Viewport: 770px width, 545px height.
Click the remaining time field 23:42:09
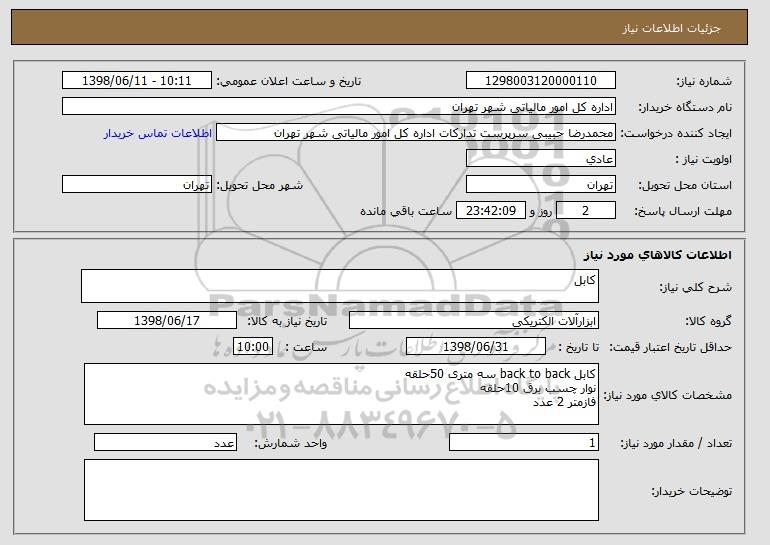(x=491, y=211)
